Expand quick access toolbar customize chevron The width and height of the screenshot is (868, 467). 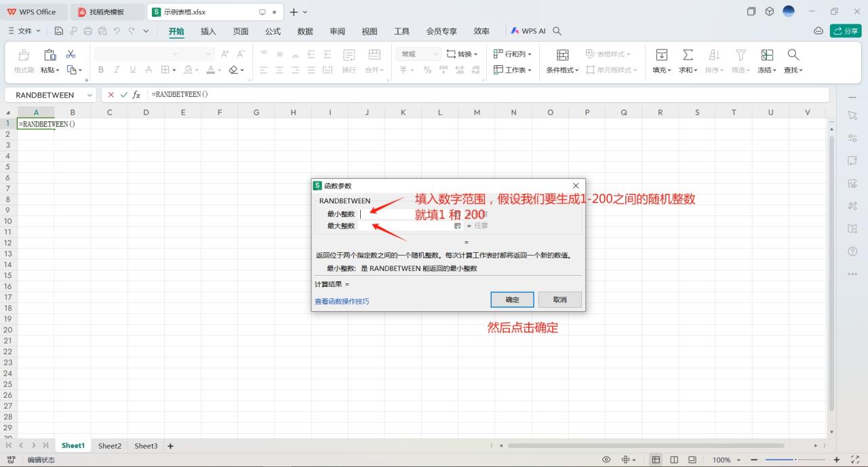point(146,31)
